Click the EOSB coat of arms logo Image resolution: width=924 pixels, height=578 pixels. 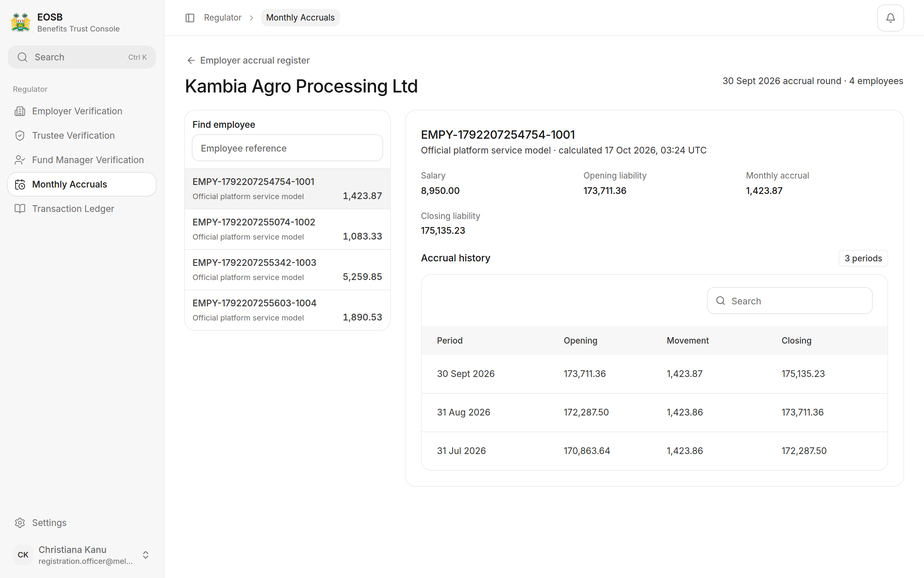tap(21, 22)
